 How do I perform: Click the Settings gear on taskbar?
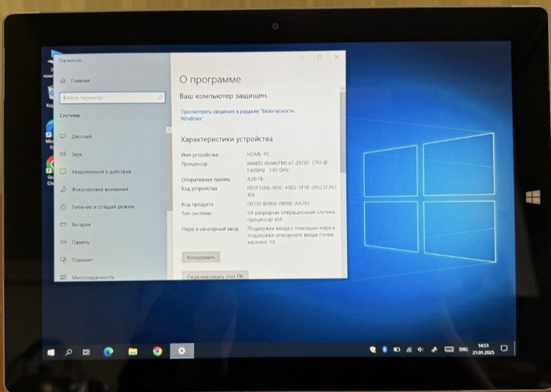point(182,351)
